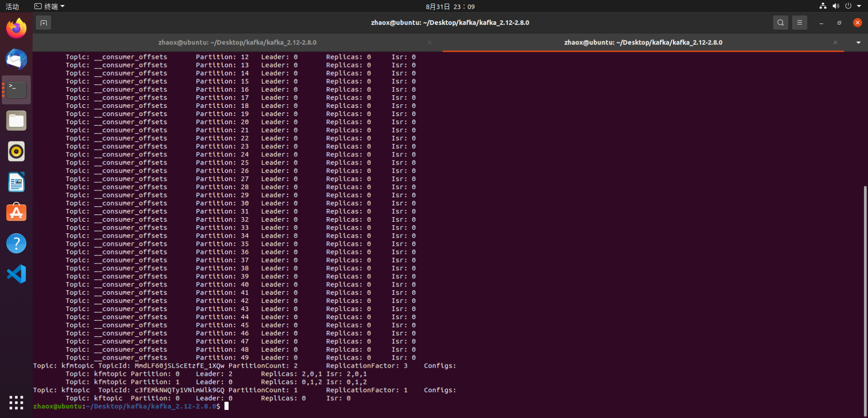Close the terminal window
The width and height of the screenshot is (868, 418).
[858, 23]
